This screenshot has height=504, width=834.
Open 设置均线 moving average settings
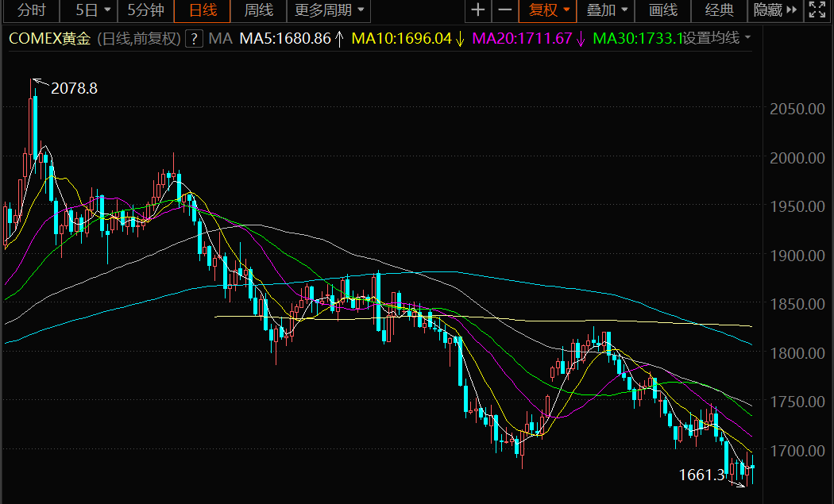(x=716, y=38)
